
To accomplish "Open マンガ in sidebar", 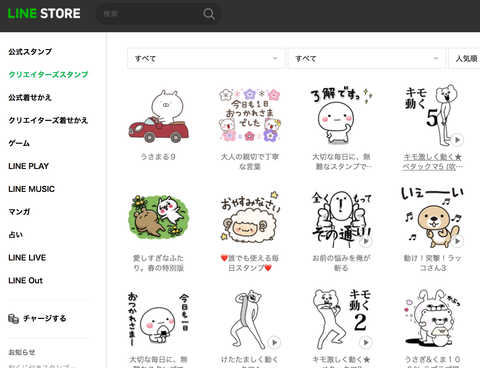I will (19, 212).
